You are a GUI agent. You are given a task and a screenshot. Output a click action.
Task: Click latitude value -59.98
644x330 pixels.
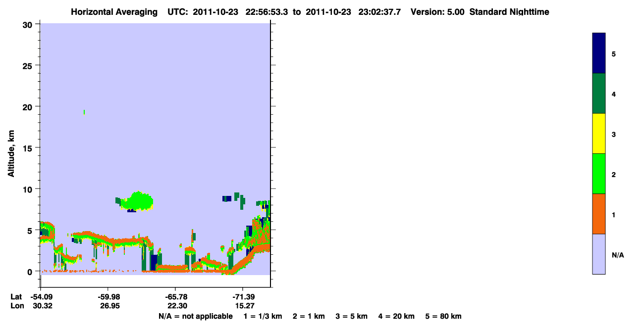(108, 296)
